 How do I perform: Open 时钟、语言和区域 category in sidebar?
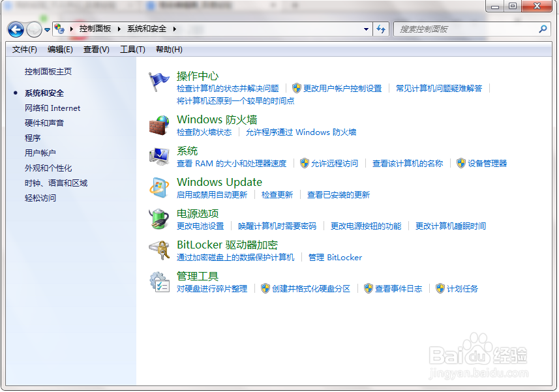(56, 183)
